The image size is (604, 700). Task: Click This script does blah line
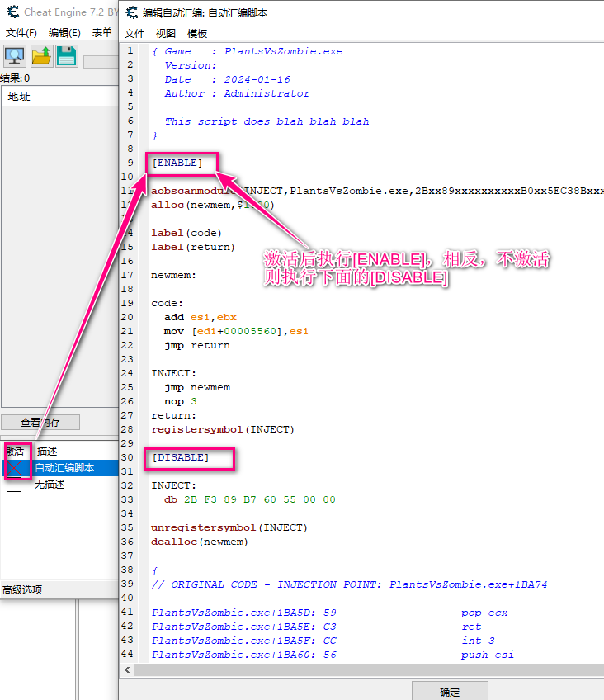point(267,121)
